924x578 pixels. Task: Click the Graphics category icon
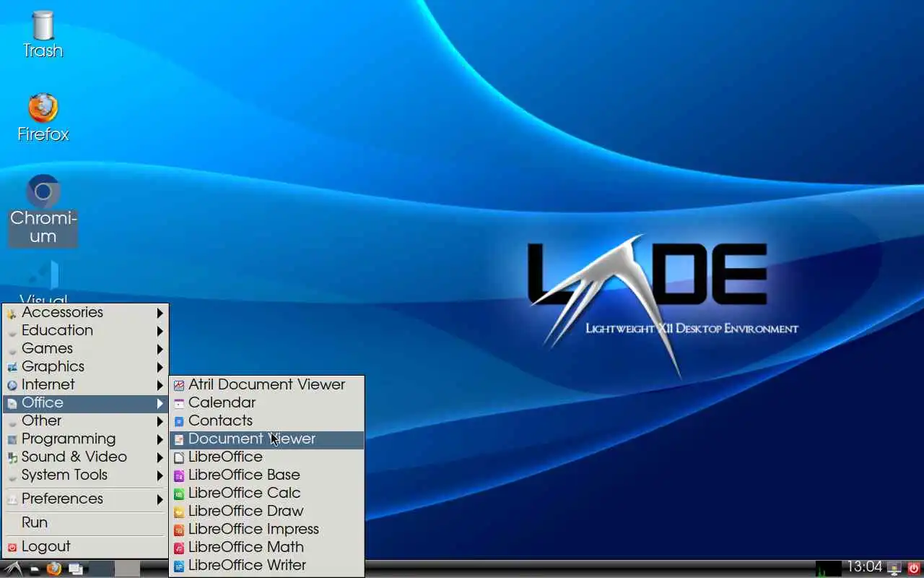click(x=12, y=367)
